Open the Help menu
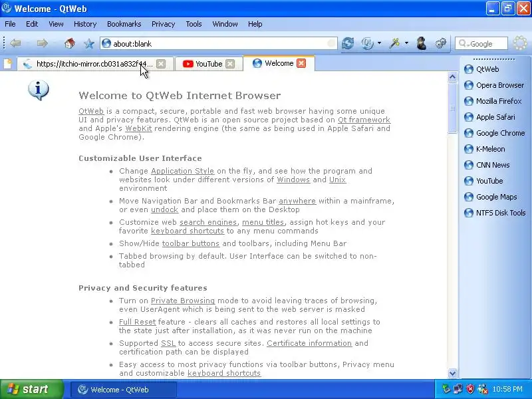532x399 pixels. click(x=255, y=24)
